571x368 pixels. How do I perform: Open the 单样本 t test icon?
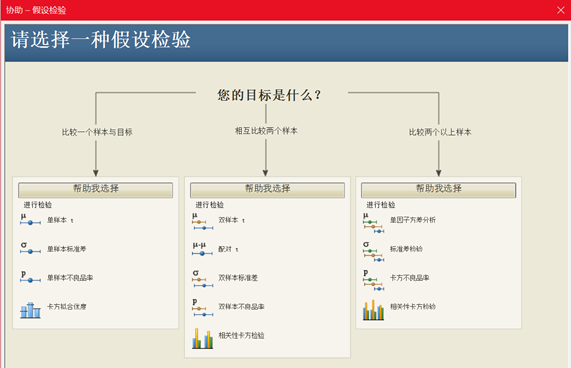30,220
